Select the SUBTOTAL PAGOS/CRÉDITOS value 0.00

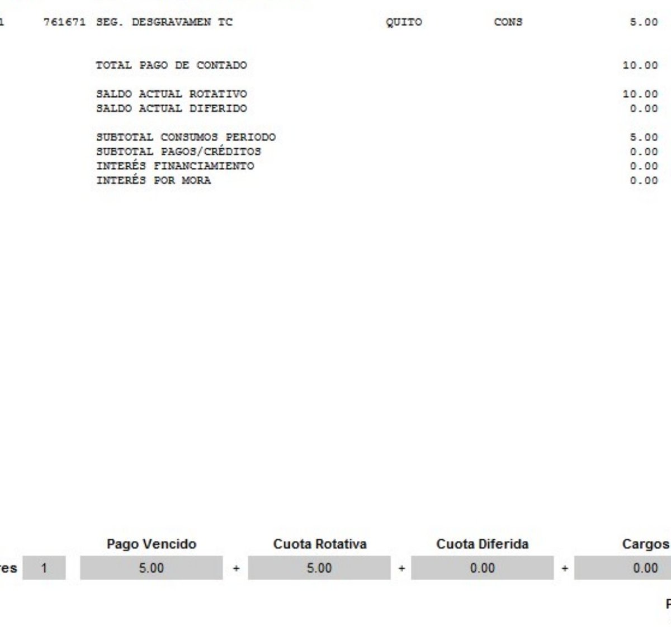(x=644, y=152)
